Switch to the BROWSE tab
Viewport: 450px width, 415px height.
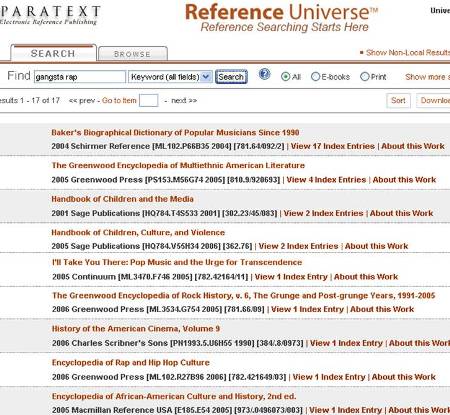tap(133, 54)
